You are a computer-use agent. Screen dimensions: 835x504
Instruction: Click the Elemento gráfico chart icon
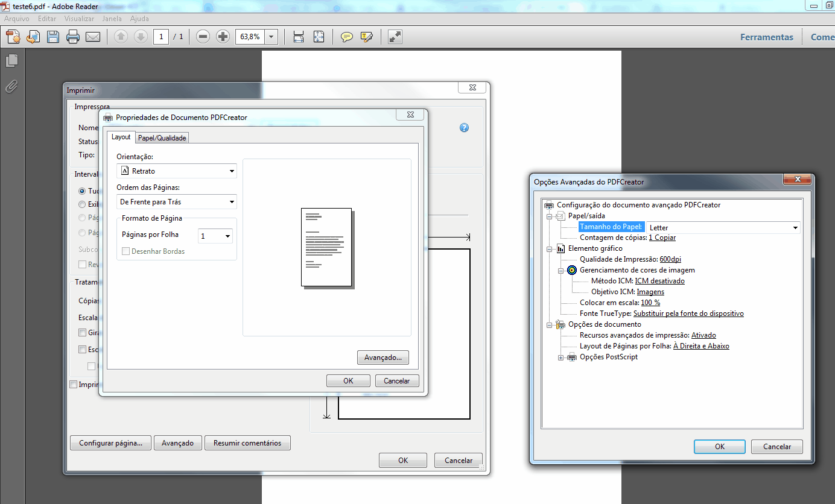pyautogui.click(x=560, y=248)
